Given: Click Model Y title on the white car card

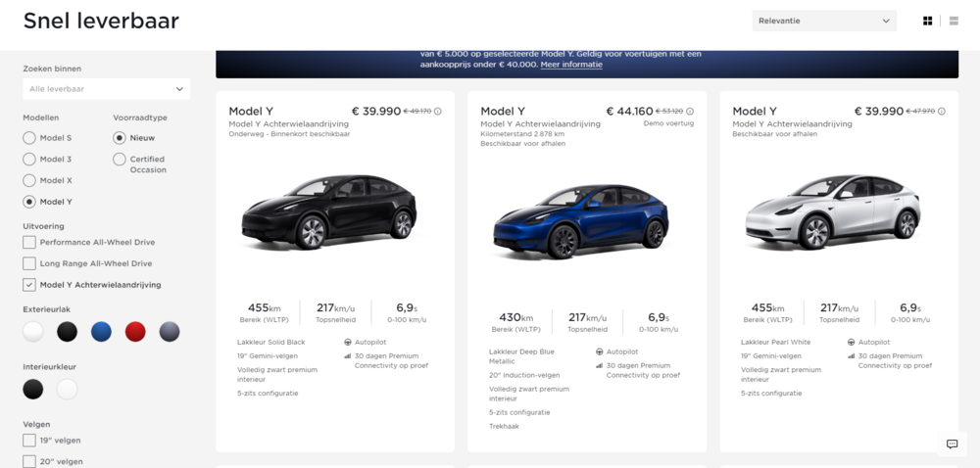Looking at the screenshot, I should [x=755, y=112].
